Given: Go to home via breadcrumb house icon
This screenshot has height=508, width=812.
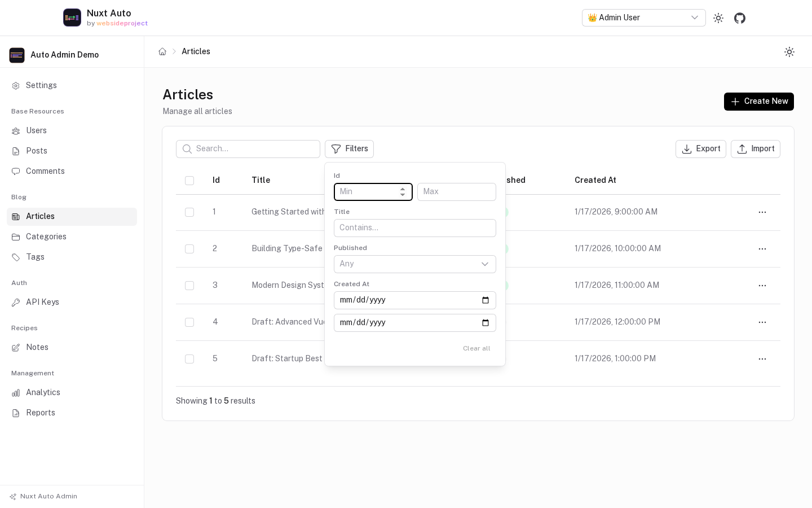Looking at the screenshot, I should click(162, 51).
